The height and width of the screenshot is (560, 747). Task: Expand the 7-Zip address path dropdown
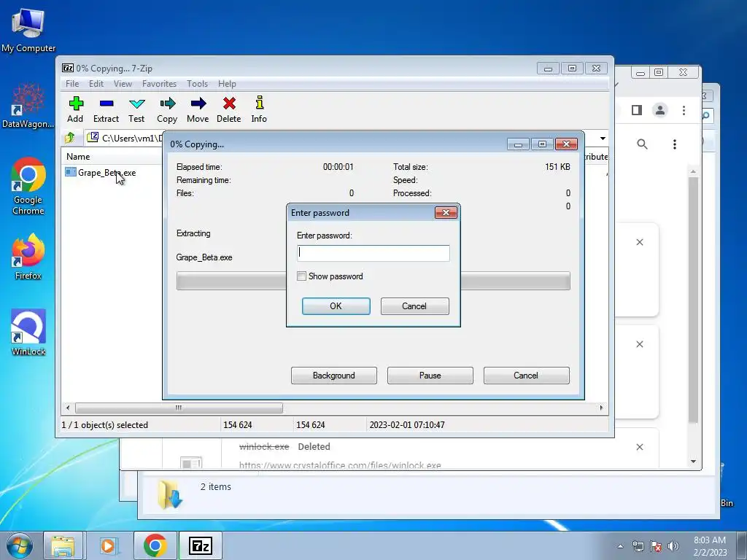point(603,138)
